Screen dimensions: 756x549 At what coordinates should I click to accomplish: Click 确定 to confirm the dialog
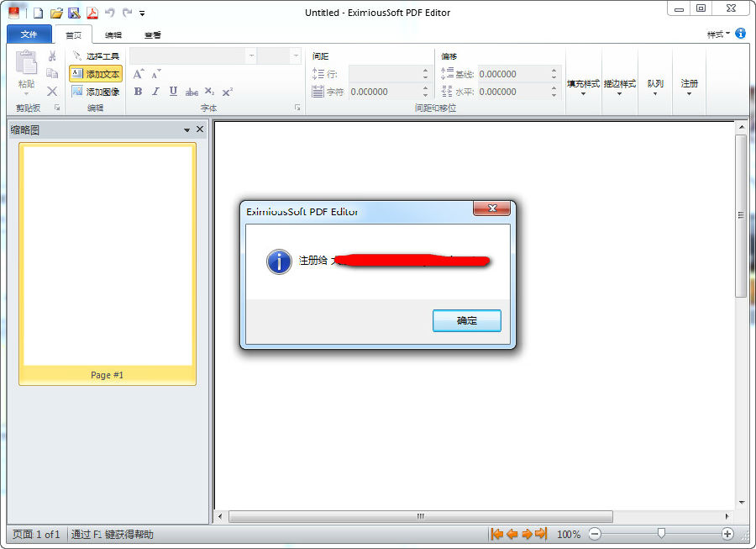pyautogui.click(x=467, y=320)
